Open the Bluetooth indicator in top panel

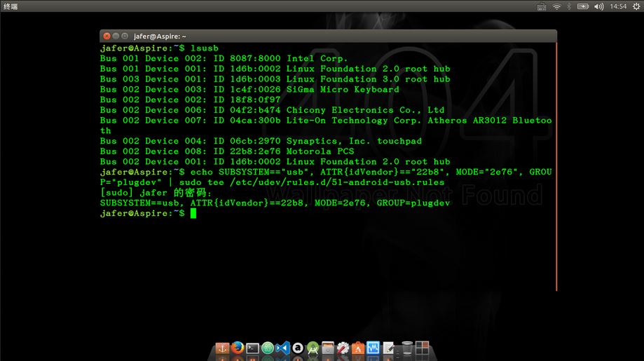[569, 6]
